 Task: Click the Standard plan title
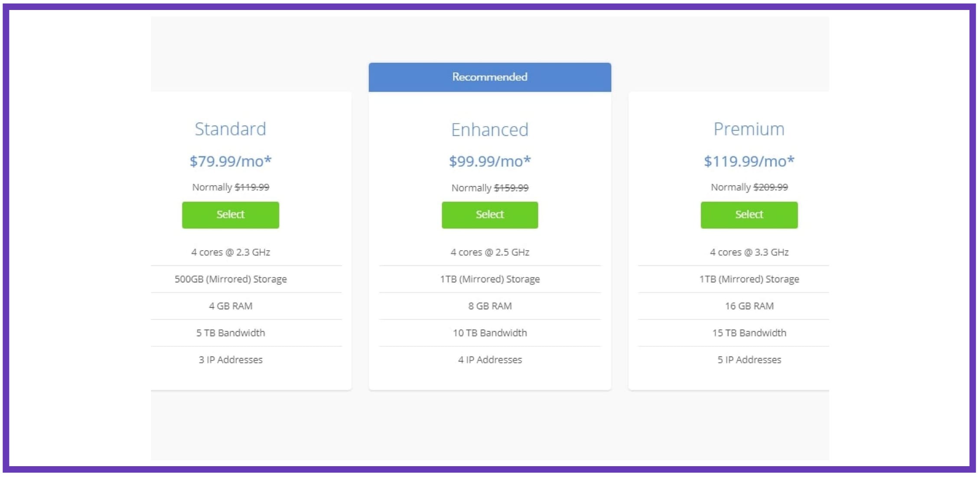(231, 129)
